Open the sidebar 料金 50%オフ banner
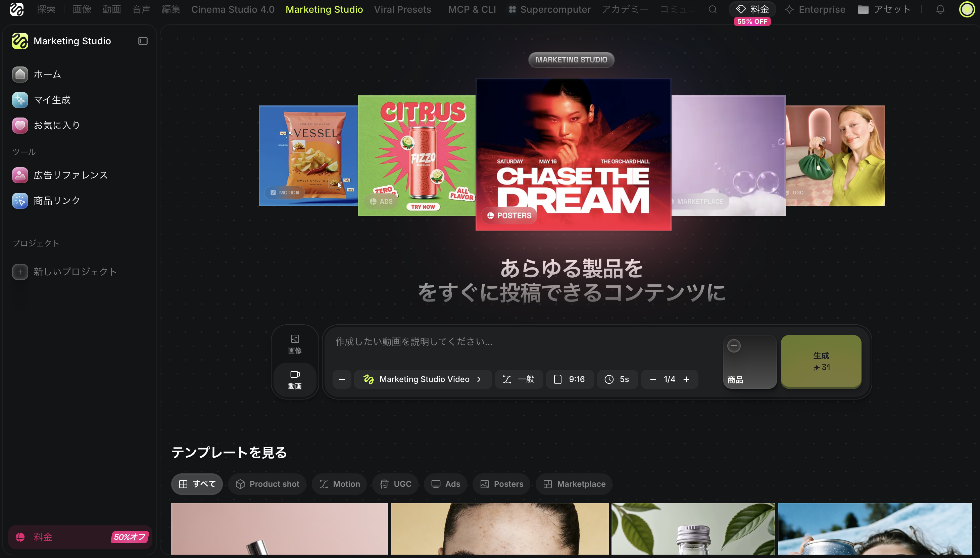Screen dimensions: 980x558 80,537
